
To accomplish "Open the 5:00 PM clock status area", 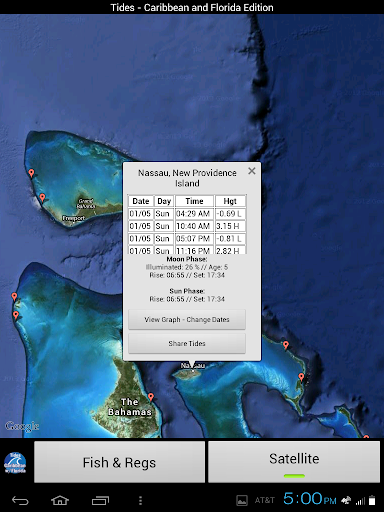I will pyautogui.click(x=310, y=499).
